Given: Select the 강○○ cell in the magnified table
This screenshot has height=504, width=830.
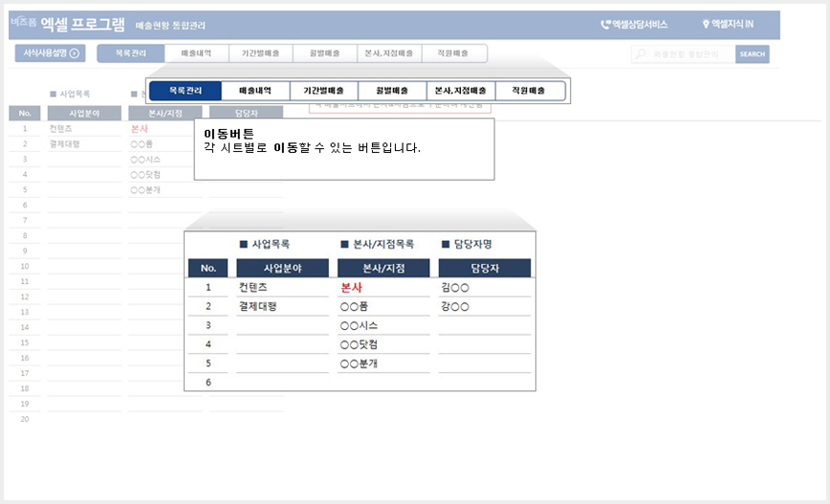Looking at the screenshot, I should pyautogui.click(x=485, y=307).
